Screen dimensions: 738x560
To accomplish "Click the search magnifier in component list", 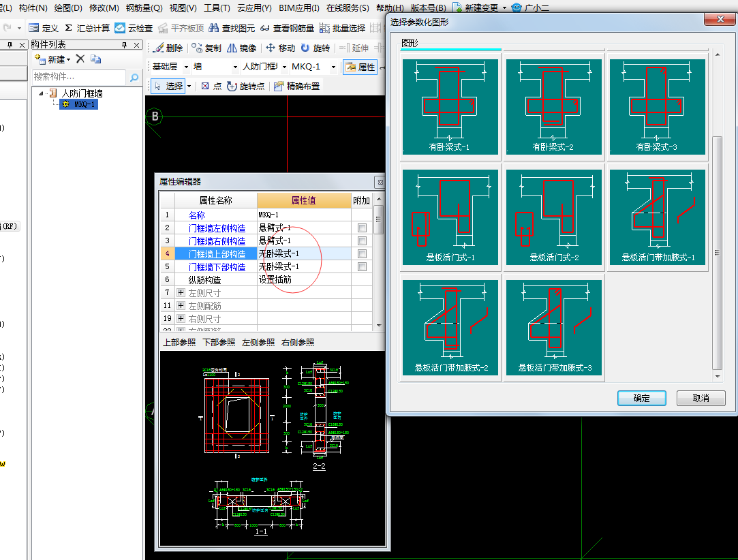I will click(x=134, y=77).
